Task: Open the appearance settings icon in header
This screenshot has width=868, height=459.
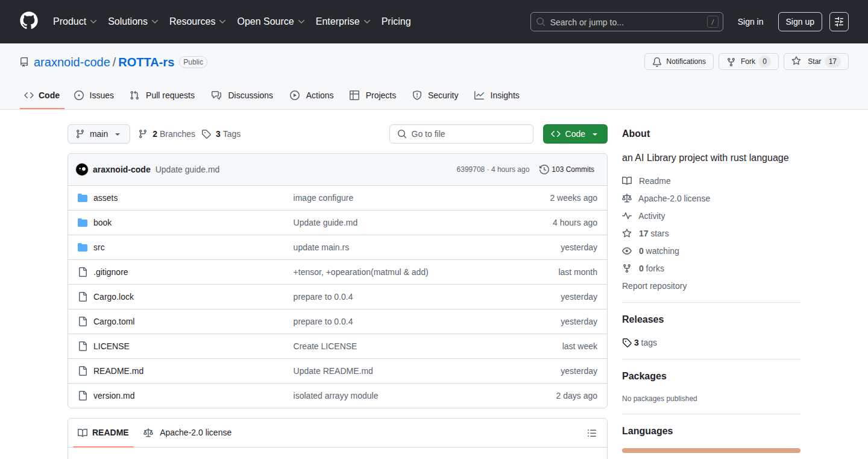Action: coord(839,22)
